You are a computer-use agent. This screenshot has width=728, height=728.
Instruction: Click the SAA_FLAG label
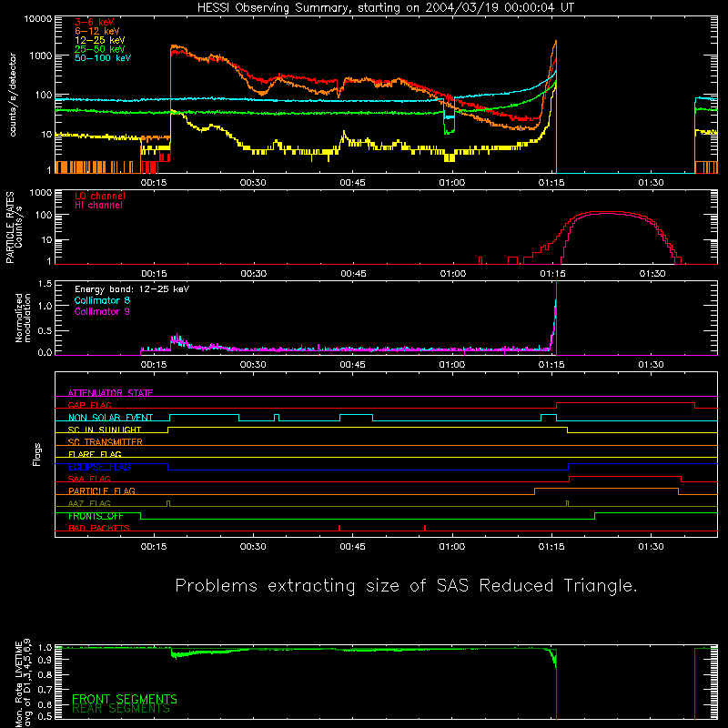click(89, 479)
